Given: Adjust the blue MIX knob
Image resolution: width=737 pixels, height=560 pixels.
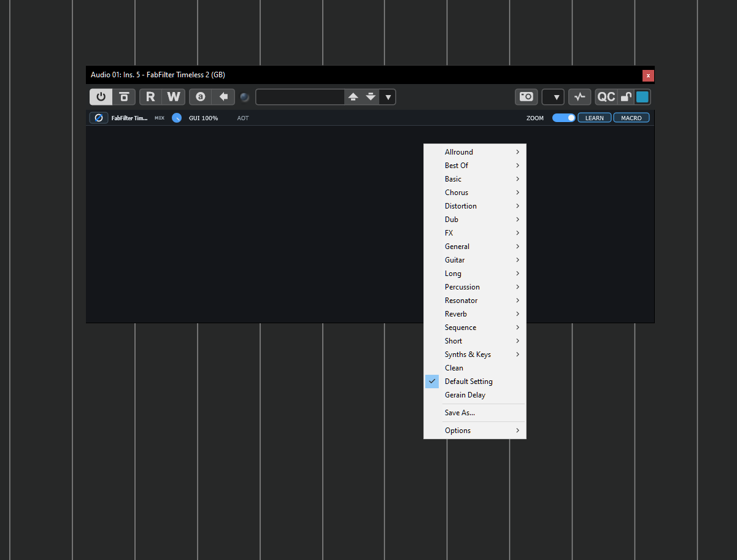Looking at the screenshot, I should tap(177, 118).
